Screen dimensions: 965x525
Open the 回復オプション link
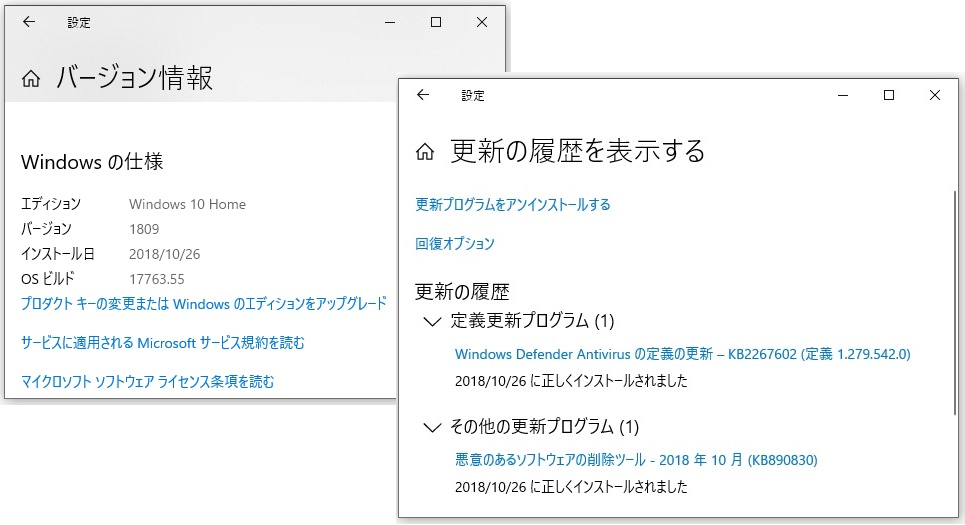click(x=455, y=244)
